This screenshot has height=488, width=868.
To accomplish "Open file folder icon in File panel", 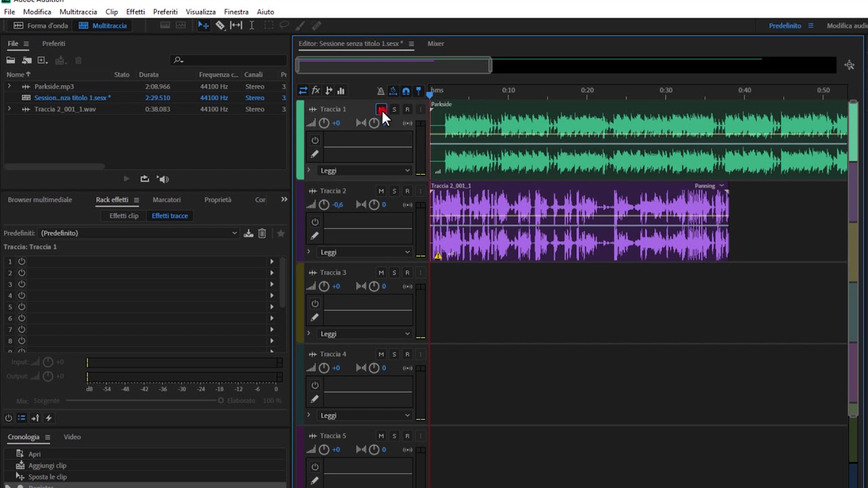I will pyautogui.click(x=11, y=60).
